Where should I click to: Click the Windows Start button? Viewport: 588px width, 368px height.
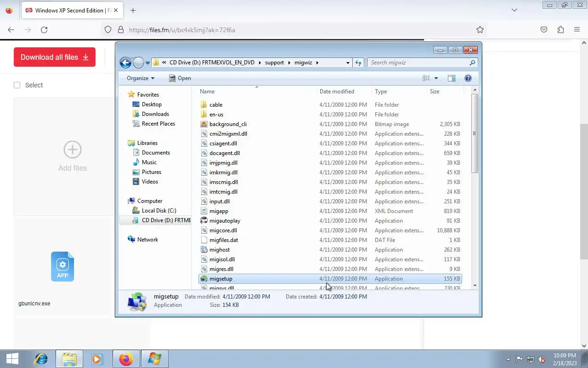tap(12, 359)
